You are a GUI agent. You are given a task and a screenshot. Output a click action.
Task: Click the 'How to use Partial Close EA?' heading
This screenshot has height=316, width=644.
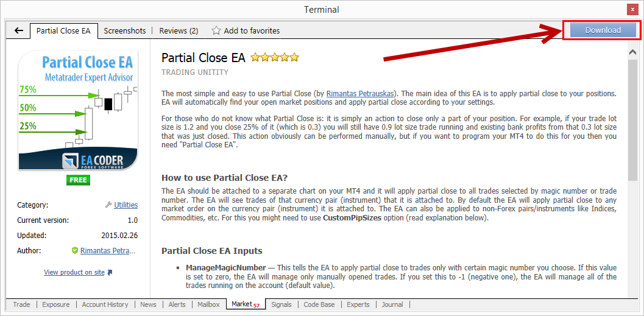click(x=225, y=178)
